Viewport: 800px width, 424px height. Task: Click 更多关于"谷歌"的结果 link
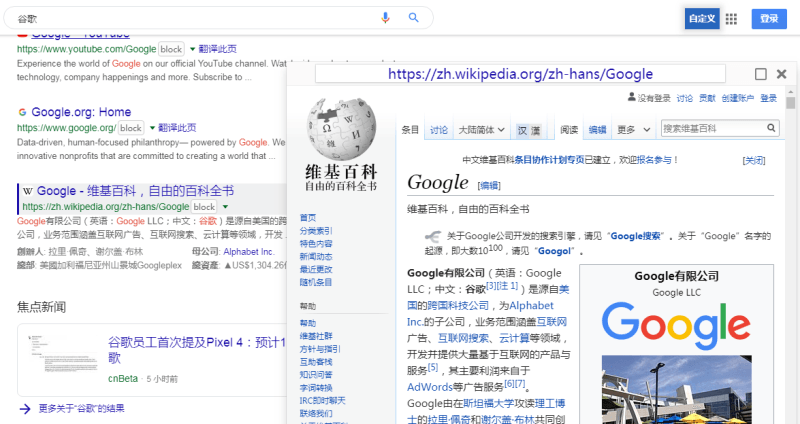pyautogui.click(x=82, y=408)
